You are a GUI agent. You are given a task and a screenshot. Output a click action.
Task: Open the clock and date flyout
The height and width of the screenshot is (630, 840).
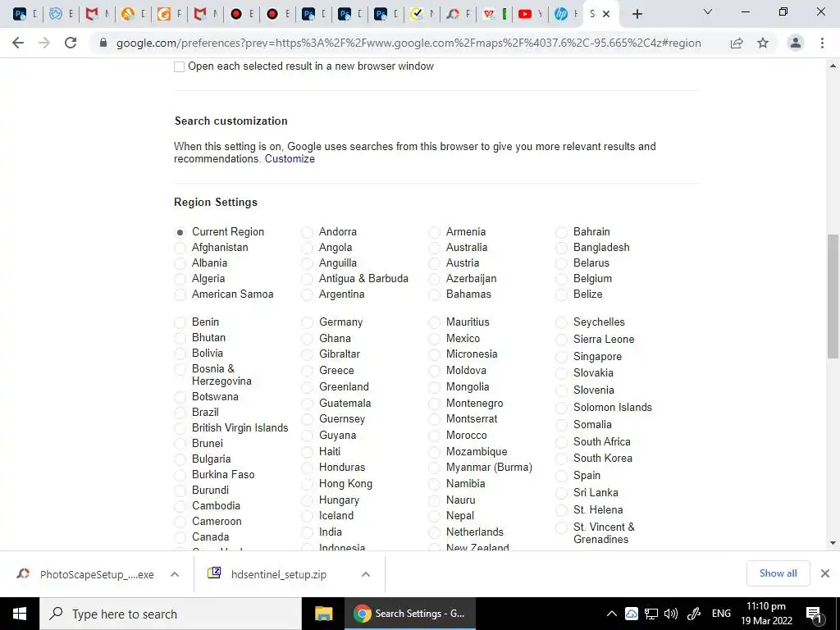[766, 614]
